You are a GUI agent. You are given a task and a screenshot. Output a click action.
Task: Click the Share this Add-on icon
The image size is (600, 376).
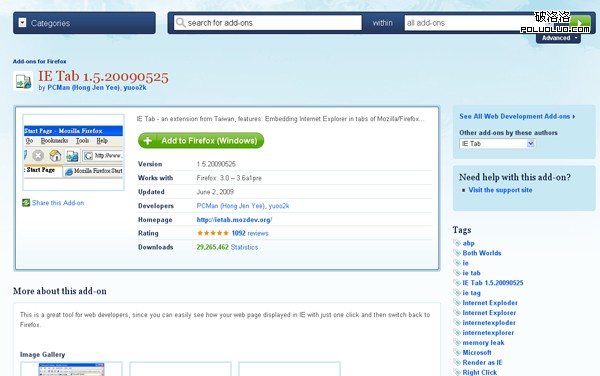[26, 203]
